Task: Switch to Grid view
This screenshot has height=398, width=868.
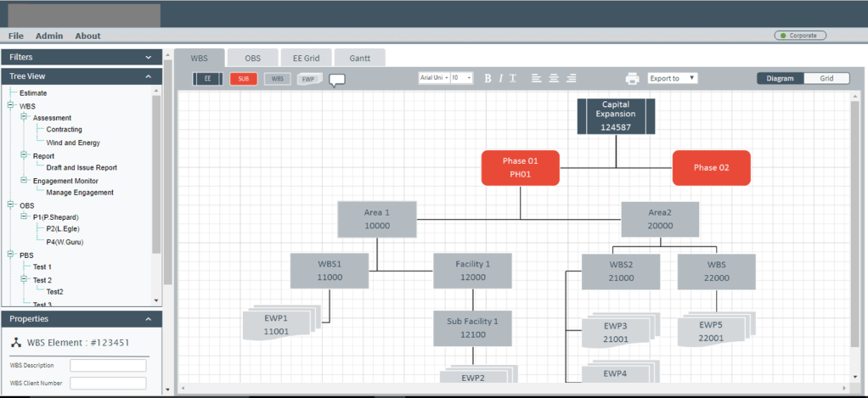Action: (826, 78)
